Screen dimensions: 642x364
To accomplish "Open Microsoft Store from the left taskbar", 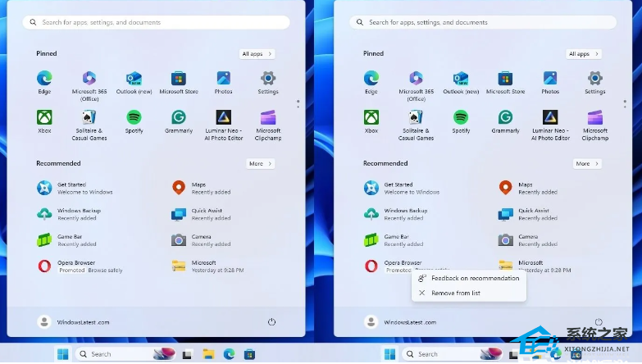I will click(249, 354).
